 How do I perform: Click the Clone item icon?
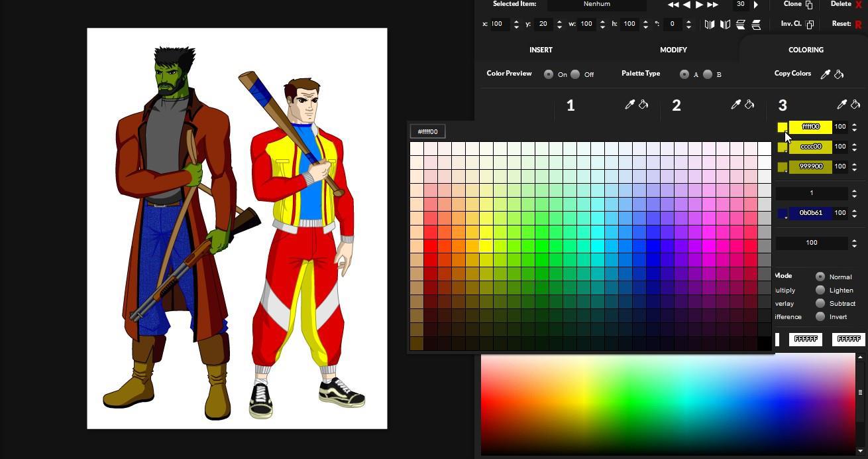[808, 5]
